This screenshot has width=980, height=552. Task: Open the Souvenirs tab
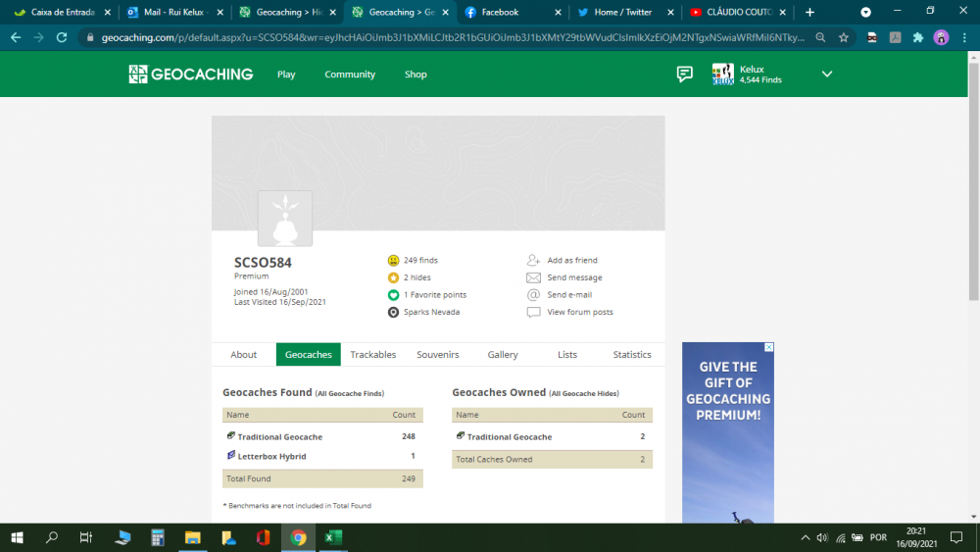point(437,355)
